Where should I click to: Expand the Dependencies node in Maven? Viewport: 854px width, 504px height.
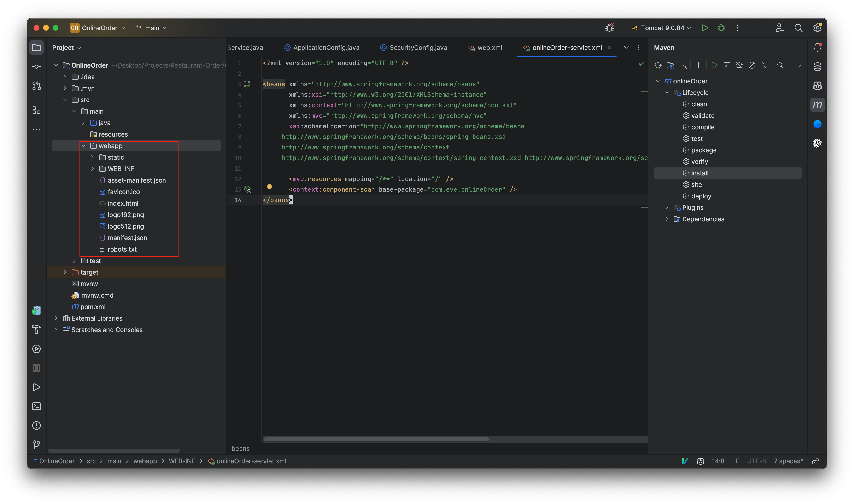tap(667, 219)
